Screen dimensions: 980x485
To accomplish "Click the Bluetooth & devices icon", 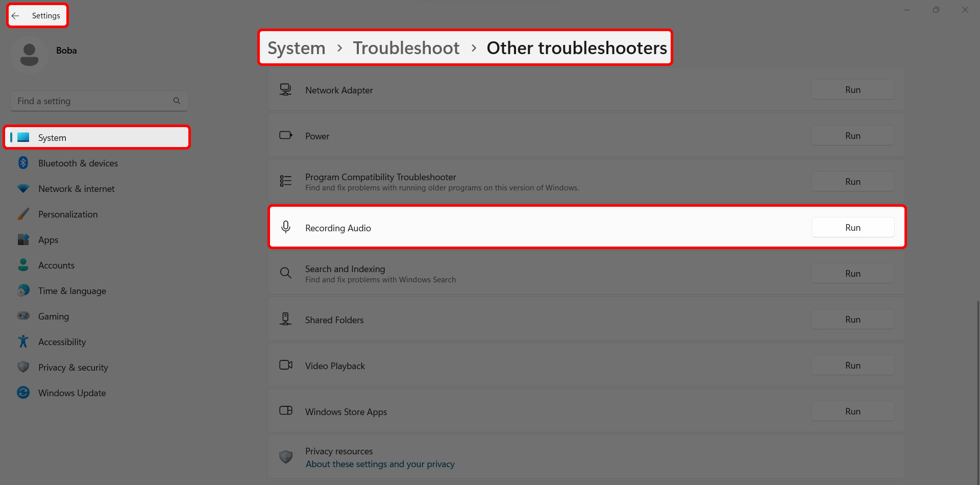I will click(23, 163).
